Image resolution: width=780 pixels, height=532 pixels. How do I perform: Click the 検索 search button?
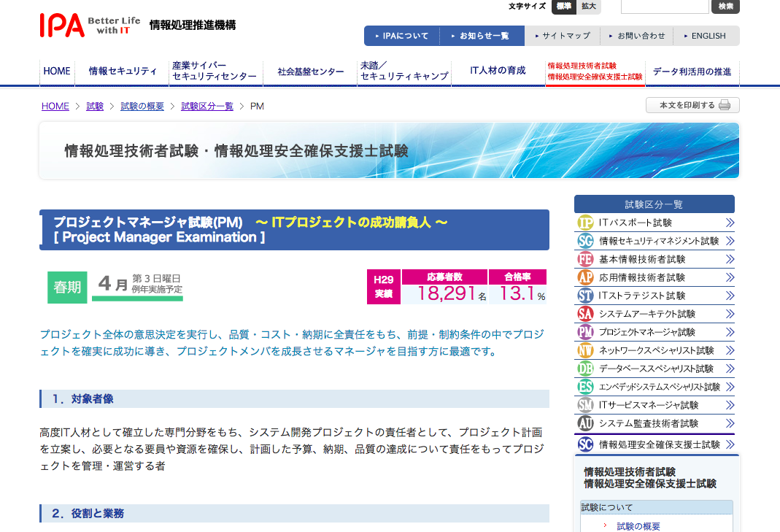(726, 7)
